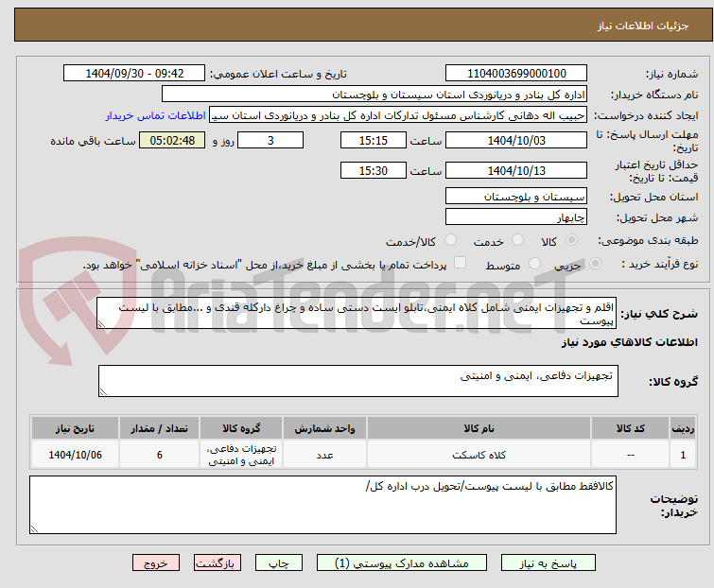714x588 pixels.
Task: Click the نام دستگاه خریدار field
Action: [374, 95]
